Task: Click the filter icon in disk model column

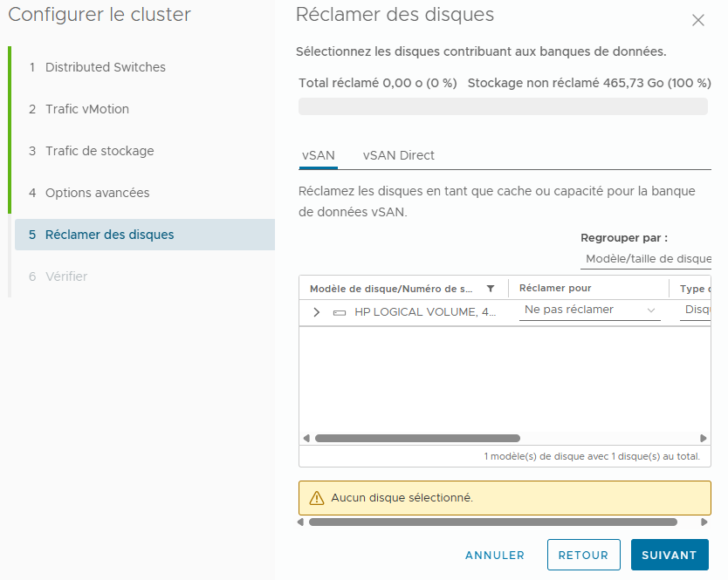Action: [491, 289]
